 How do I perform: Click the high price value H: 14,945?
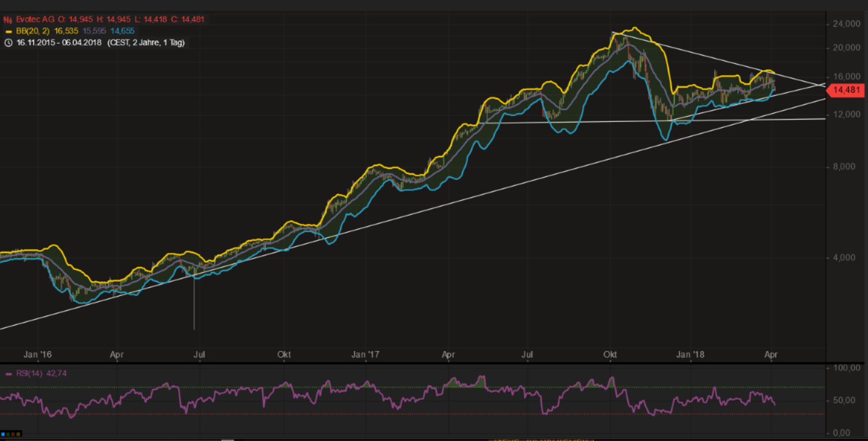point(114,19)
